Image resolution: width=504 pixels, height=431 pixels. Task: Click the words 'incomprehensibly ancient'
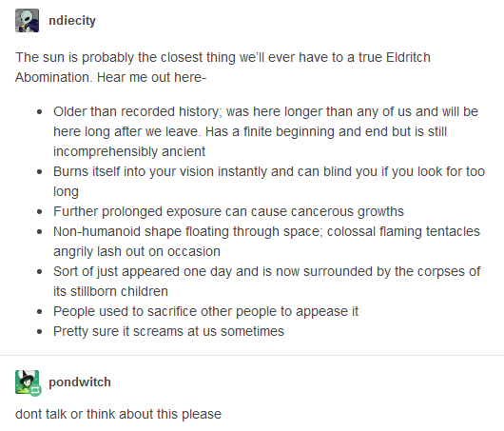point(129,151)
